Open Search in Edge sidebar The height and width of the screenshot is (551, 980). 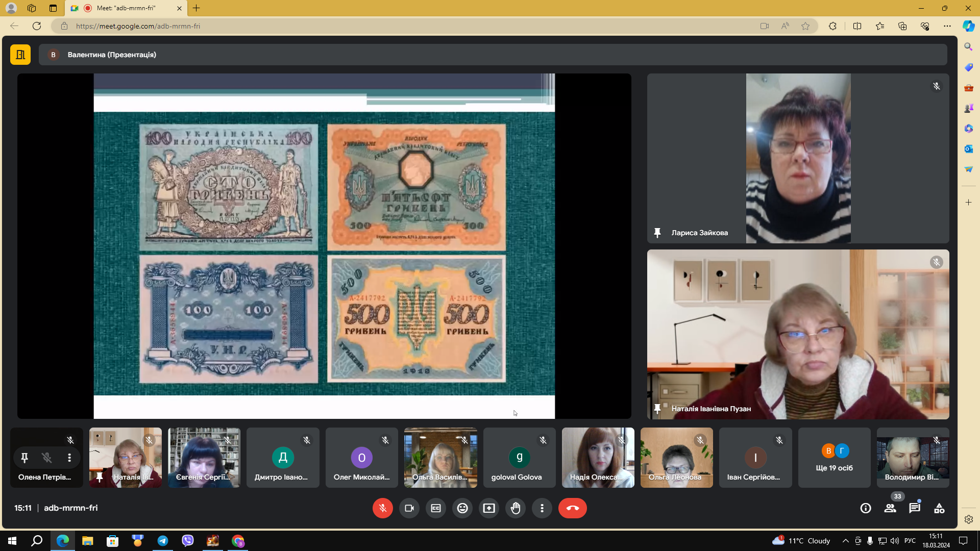click(x=968, y=47)
